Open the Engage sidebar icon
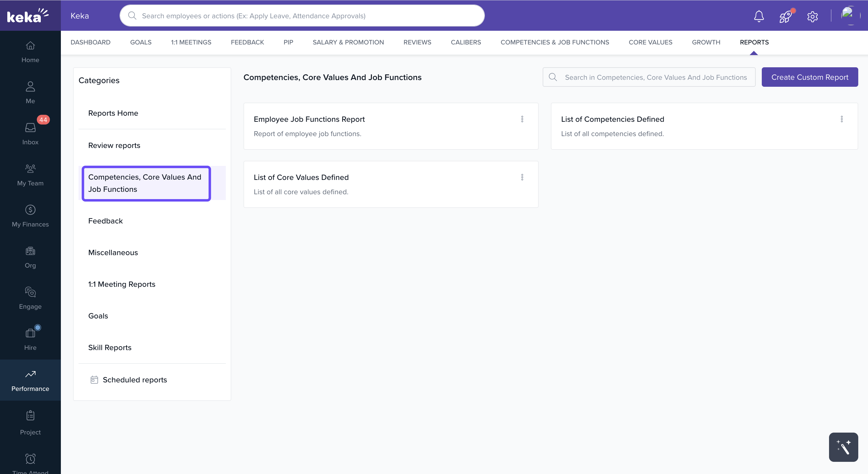 (x=30, y=298)
